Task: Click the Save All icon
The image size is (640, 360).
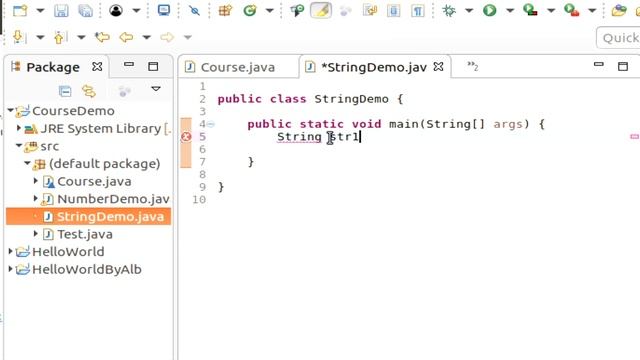Action: click(x=86, y=10)
